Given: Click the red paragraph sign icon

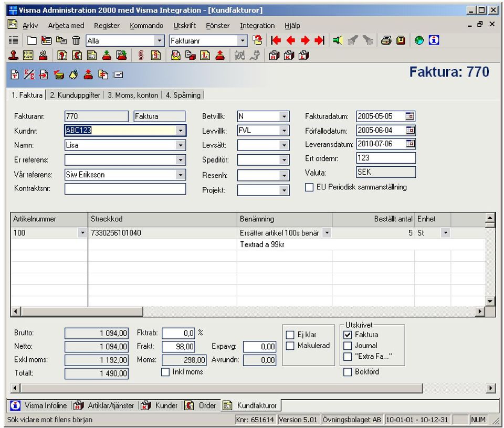Looking at the screenshot, I should pos(141,56).
